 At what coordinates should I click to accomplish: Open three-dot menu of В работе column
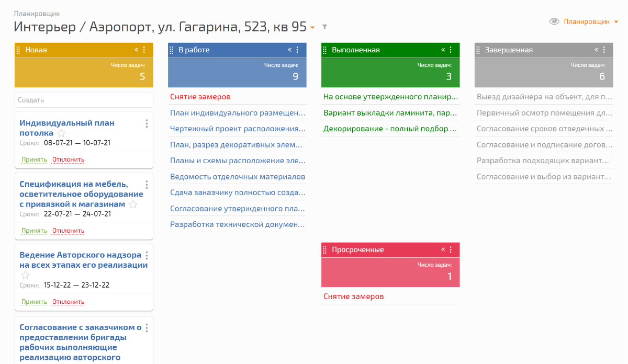tap(297, 50)
